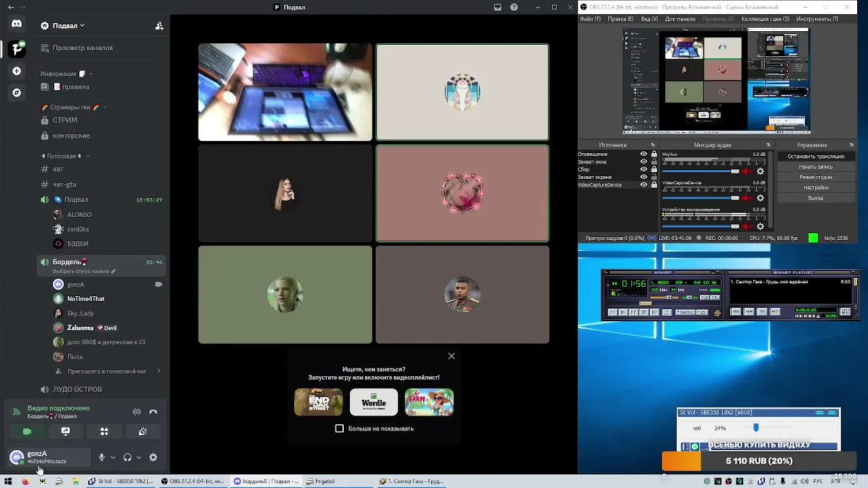Open OBS Инструменты menu
The height and width of the screenshot is (488, 868).
coord(817,19)
